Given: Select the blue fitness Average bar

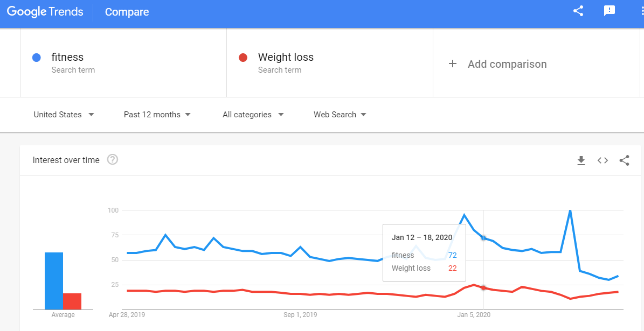Looking at the screenshot, I should [x=54, y=281].
